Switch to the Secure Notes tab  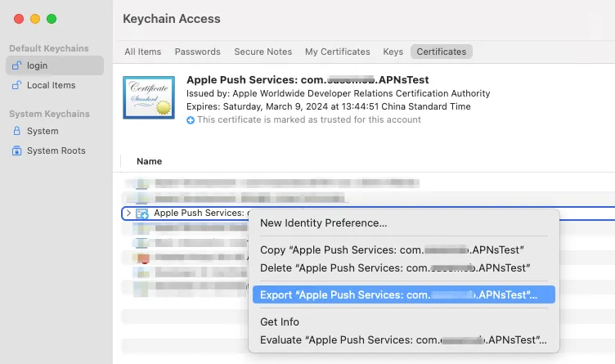click(x=263, y=52)
